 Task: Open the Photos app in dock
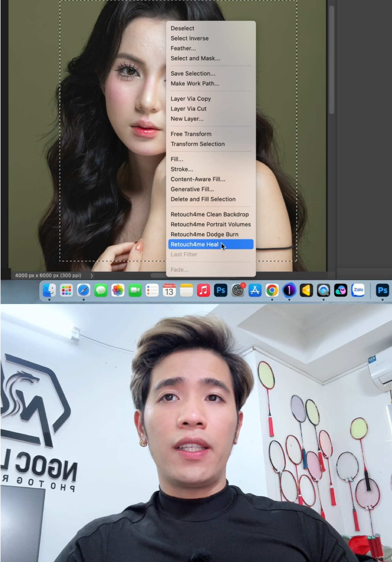pos(118,290)
